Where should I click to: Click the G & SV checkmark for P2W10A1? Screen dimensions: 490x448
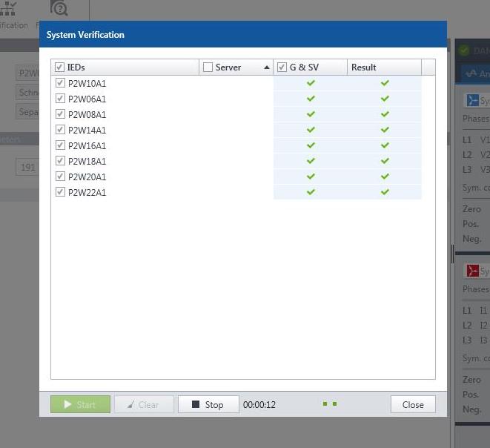[311, 83]
